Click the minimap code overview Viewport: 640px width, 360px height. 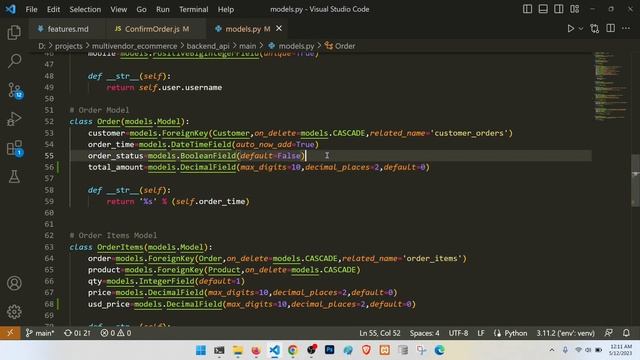coord(610,86)
